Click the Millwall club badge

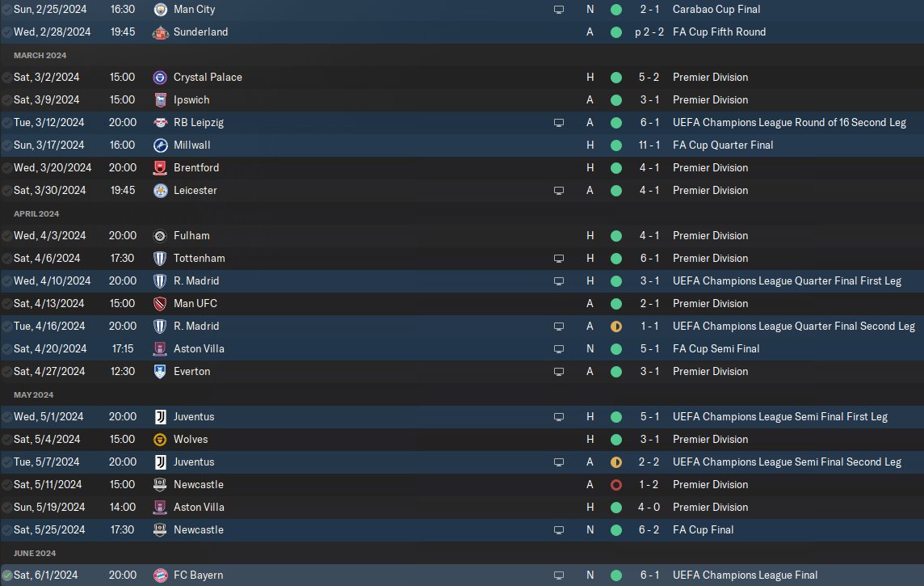tap(160, 145)
